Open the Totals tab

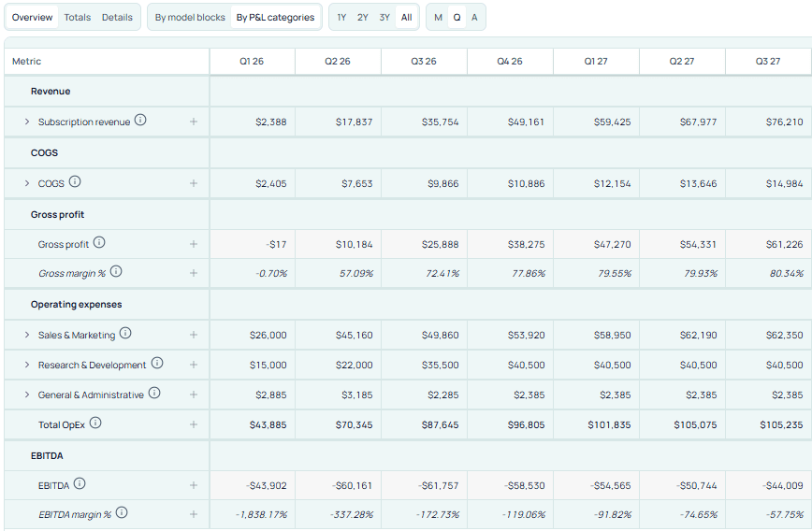(x=78, y=17)
